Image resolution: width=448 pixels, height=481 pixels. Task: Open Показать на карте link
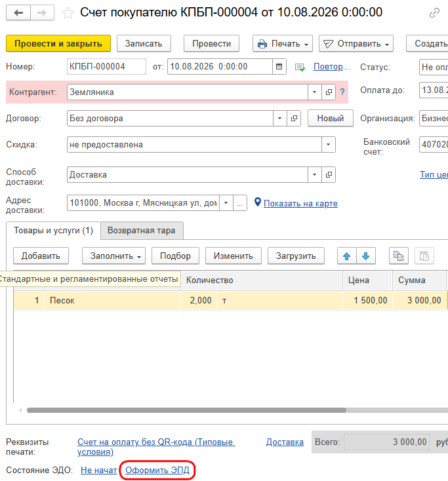[300, 203]
